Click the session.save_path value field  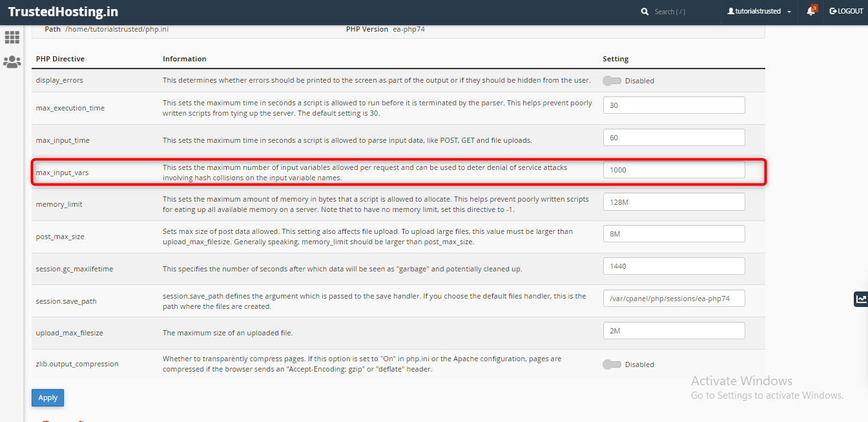[x=674, y=298]
